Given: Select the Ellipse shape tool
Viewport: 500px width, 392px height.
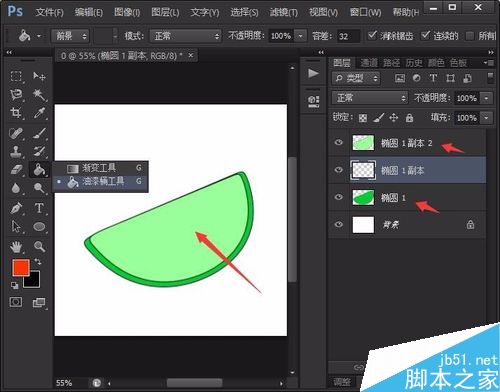Looking at the screenshot, I should click(39, 227).
